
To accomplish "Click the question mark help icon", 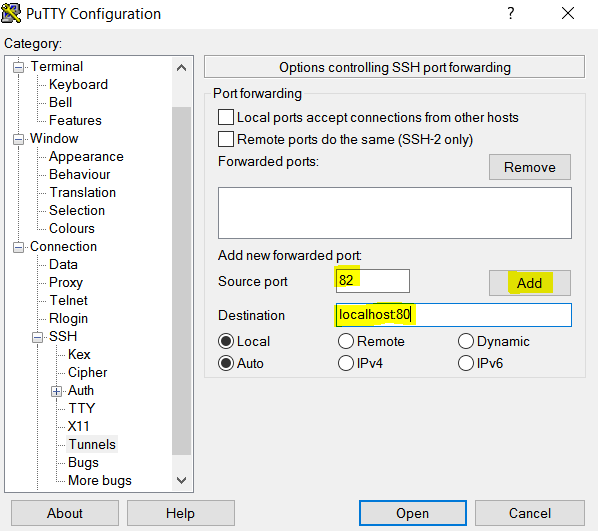I will point(511,14).
